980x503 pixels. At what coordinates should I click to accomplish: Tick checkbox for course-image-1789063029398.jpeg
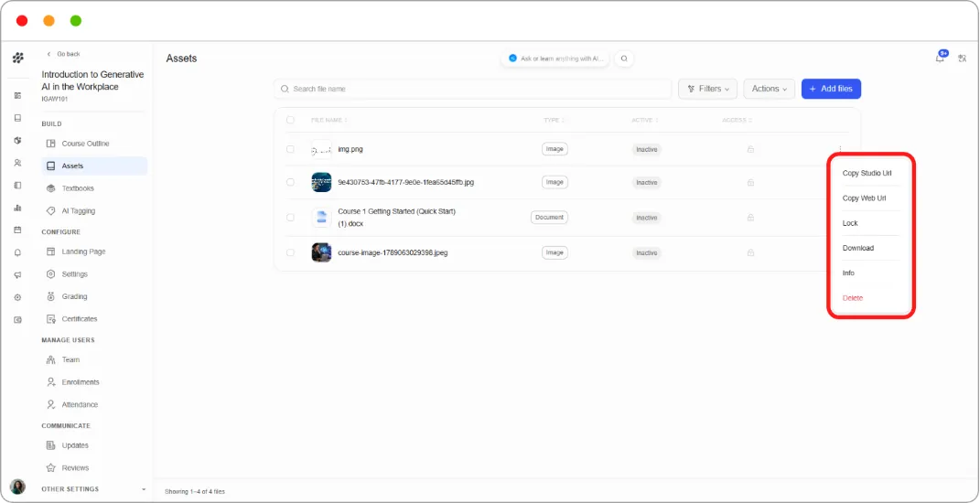(290, 253)
